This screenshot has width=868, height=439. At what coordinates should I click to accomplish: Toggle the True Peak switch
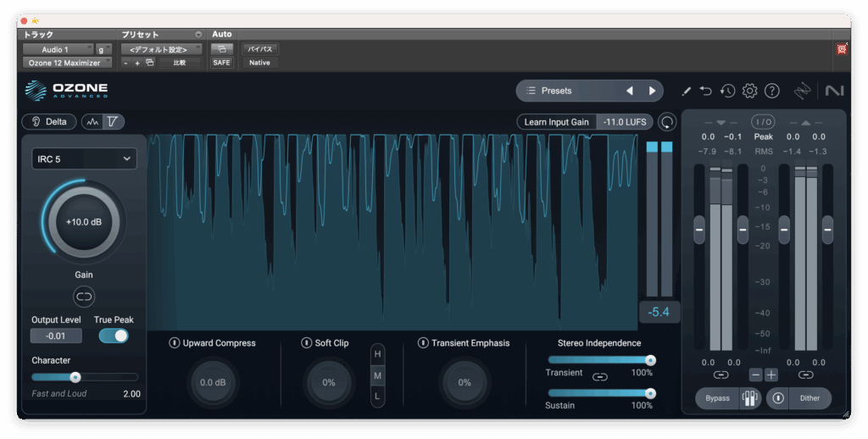114,336
